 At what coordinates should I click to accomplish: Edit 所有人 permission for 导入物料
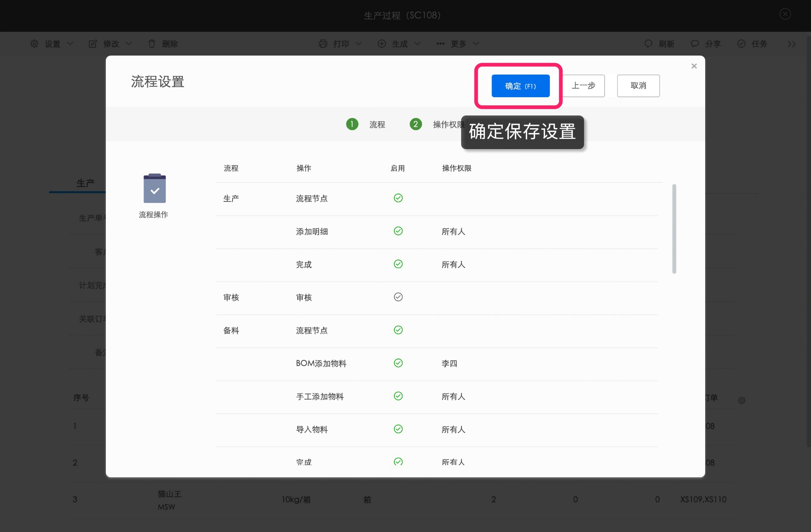(453, 429)
